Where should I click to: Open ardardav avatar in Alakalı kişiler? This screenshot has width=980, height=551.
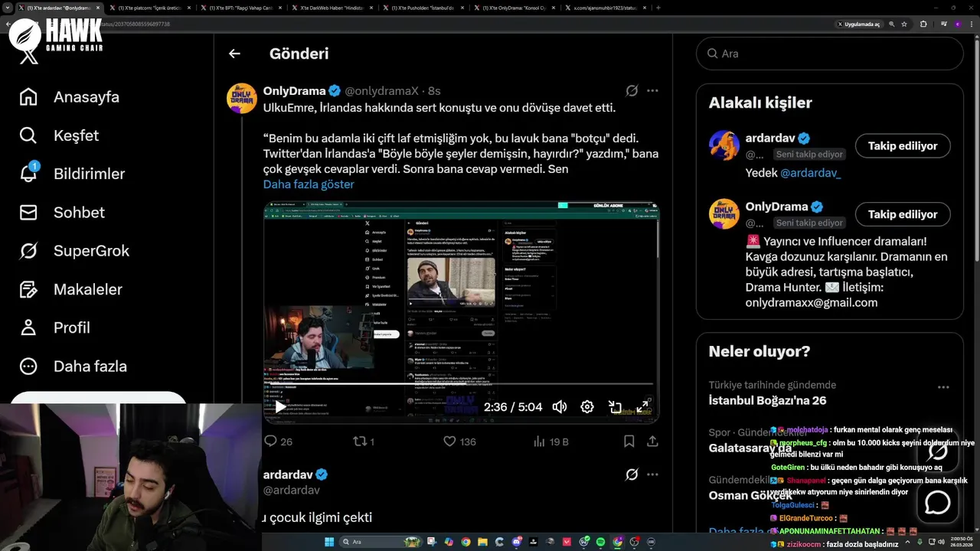(724, 145)
